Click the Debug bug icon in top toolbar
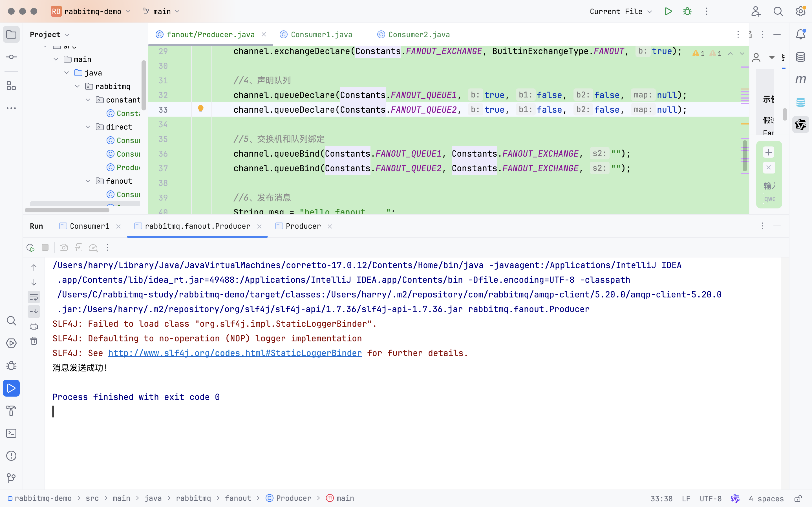The image size is (812, 507). (687, 11)
